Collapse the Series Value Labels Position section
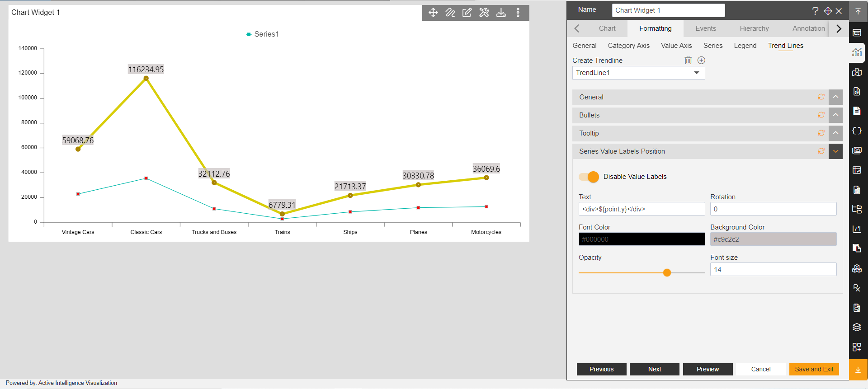 835,151
